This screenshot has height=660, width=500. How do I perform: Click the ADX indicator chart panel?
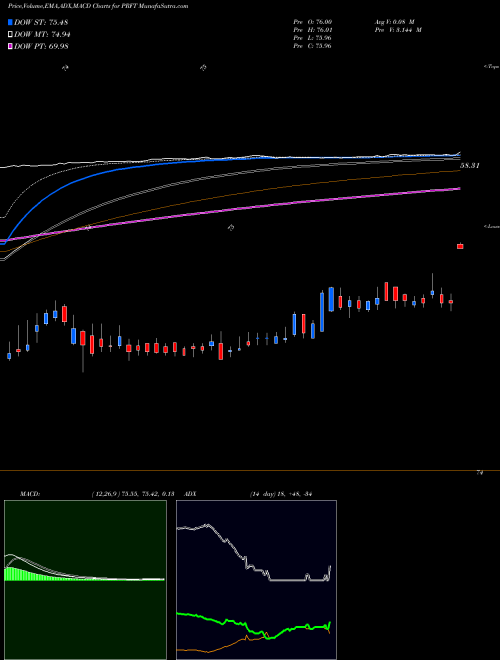[x=256, y=580]
